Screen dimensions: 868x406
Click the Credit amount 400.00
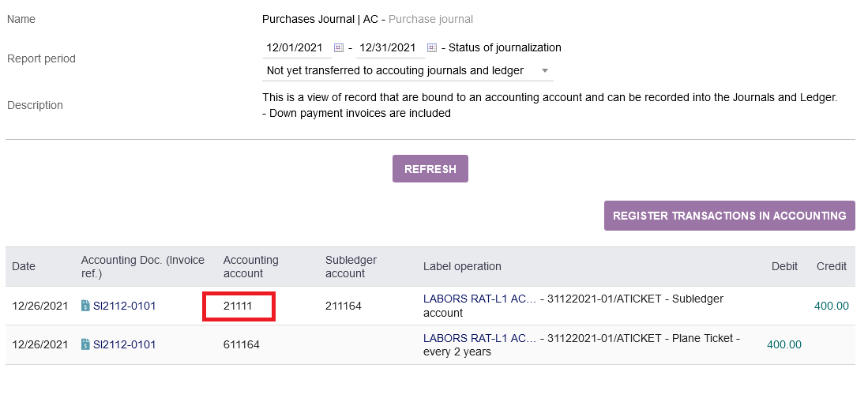pyautogui.click(x=832, y=306)
